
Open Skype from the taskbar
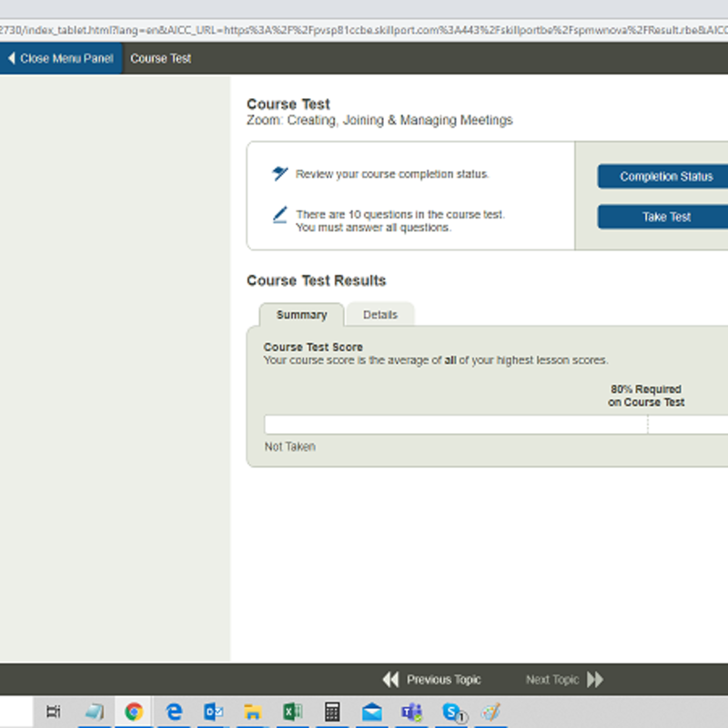pyautogui.click(x=453, y=713)
